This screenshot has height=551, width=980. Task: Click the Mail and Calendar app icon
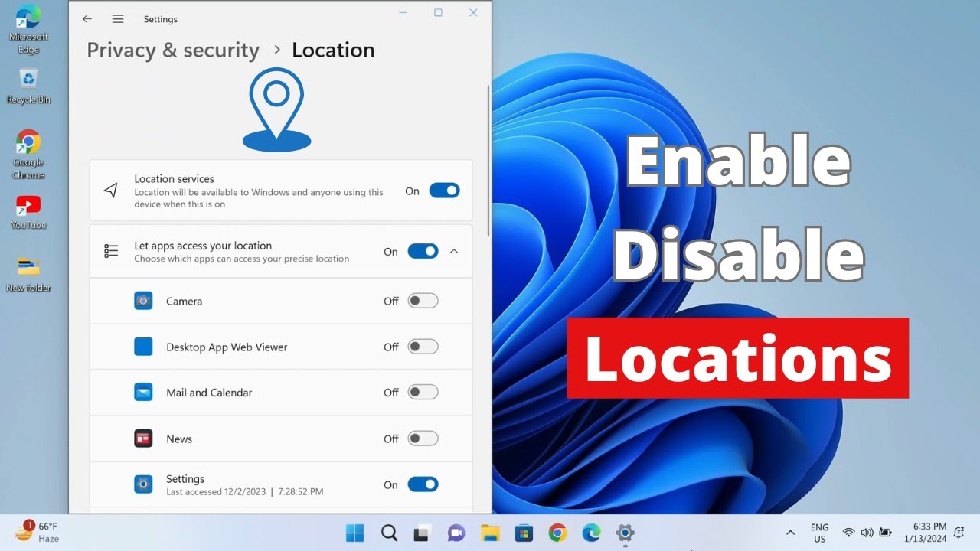coord(143,393)
